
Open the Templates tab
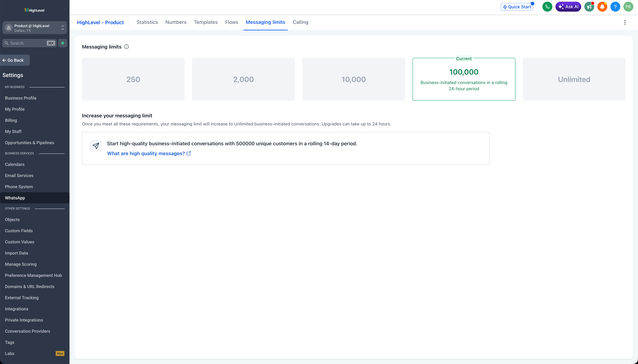pos(206,22)
